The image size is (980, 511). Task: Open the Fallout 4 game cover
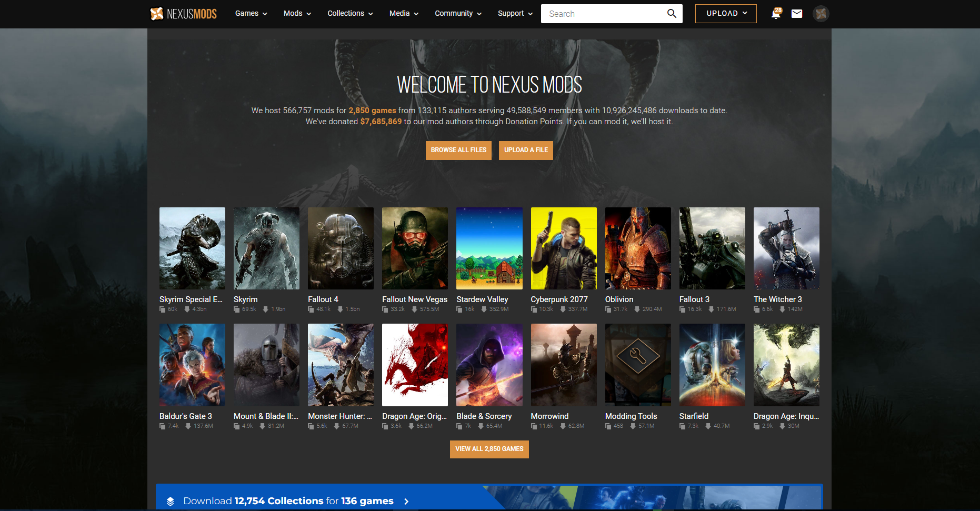341,248
